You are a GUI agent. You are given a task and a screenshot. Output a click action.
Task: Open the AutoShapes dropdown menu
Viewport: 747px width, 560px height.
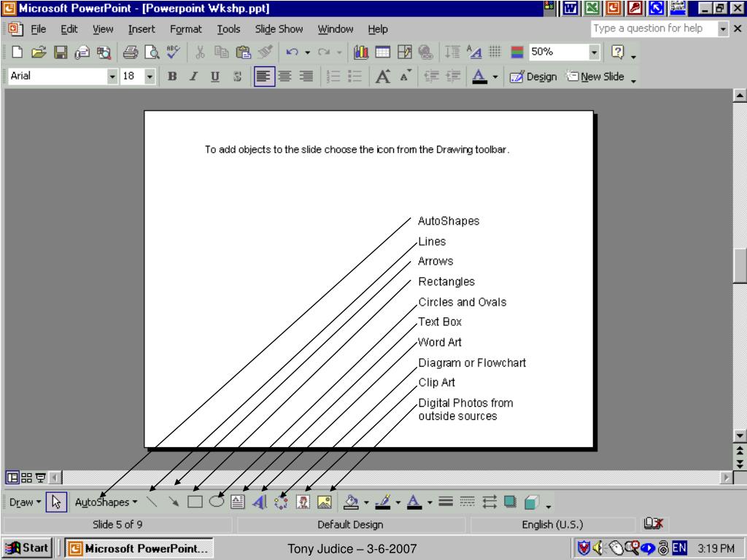pyautogui.click(x=107, y=502)
